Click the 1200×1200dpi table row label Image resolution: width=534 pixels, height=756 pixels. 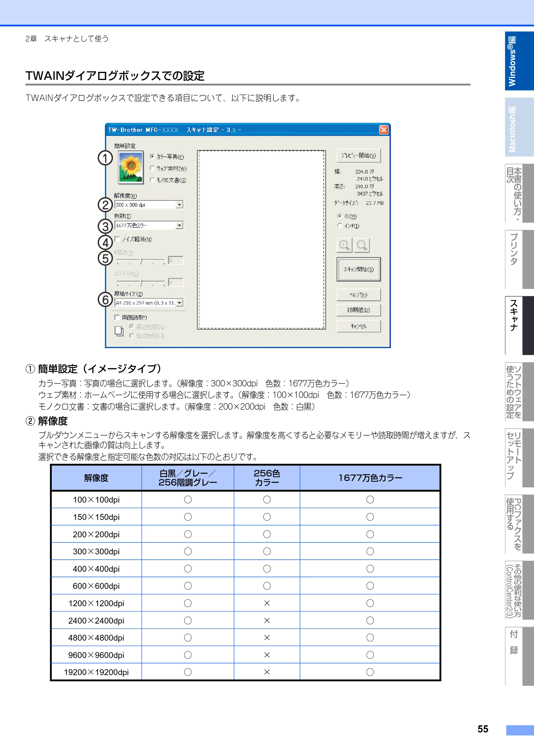pos(96,603)
